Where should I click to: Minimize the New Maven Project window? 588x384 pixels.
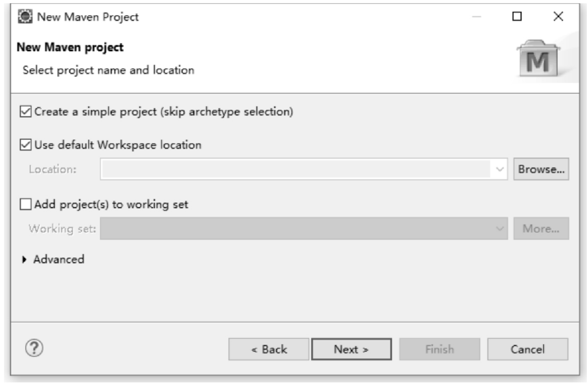coord(476,17)
